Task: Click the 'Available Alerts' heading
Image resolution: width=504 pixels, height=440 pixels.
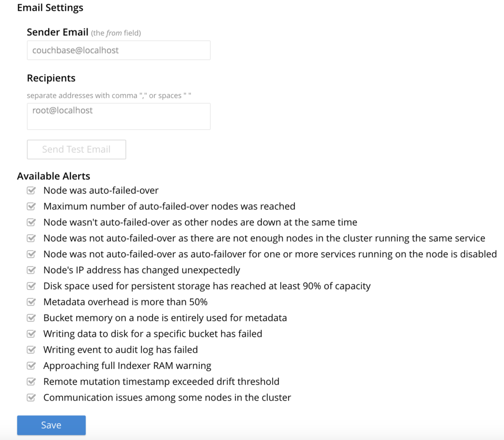Action: pos(54,176)
